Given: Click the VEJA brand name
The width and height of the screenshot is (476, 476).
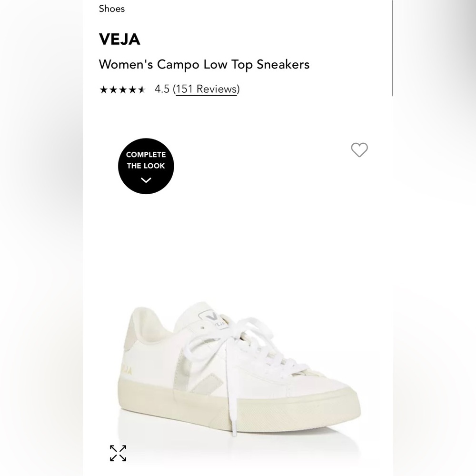Looking at the screenshot, I should (119, 40).
